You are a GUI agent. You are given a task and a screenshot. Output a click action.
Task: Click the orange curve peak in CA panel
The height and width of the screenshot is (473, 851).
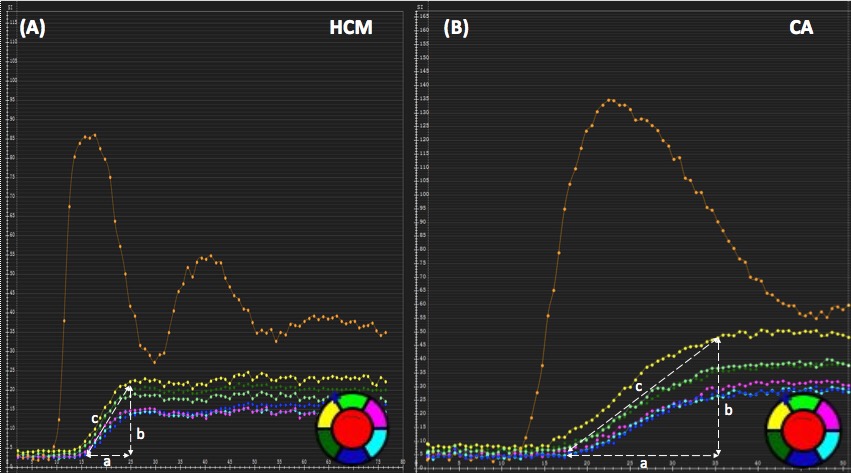(x=610, y=100)
